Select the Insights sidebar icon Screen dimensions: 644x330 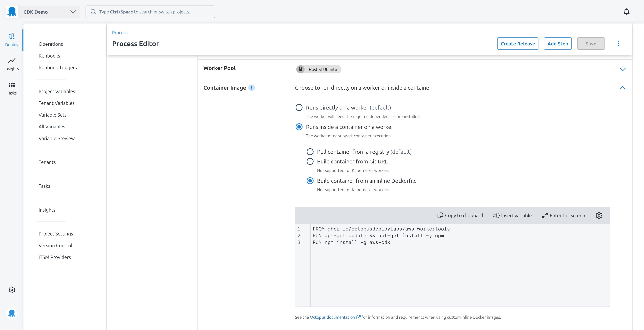click(12, 64)
